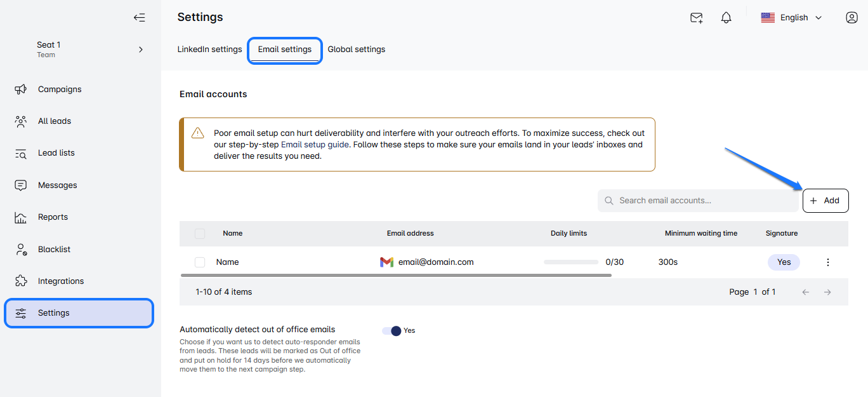Screen dimensions: 868x397
Task: Open the English language dropdown
Action: point(792,18)
